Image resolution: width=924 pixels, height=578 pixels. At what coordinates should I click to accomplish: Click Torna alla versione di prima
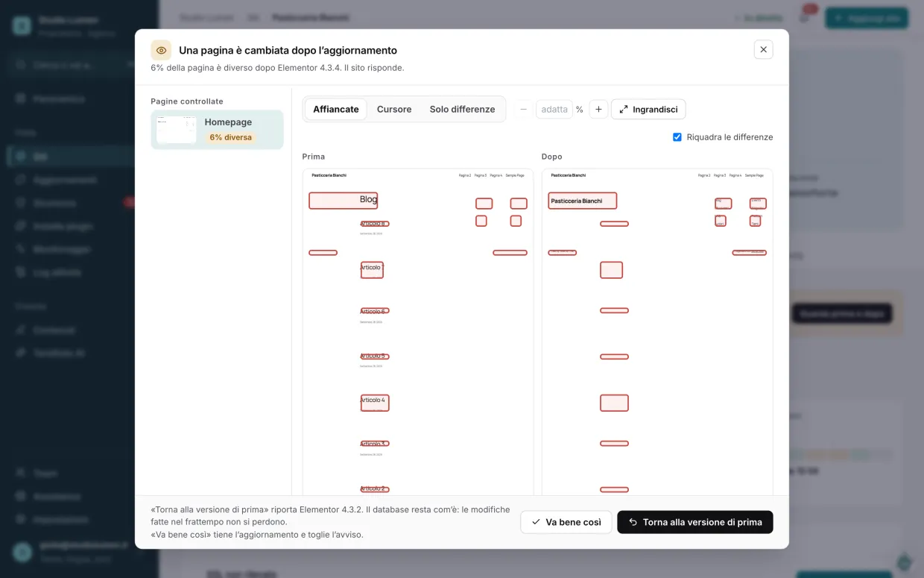[x=695, y=522]
